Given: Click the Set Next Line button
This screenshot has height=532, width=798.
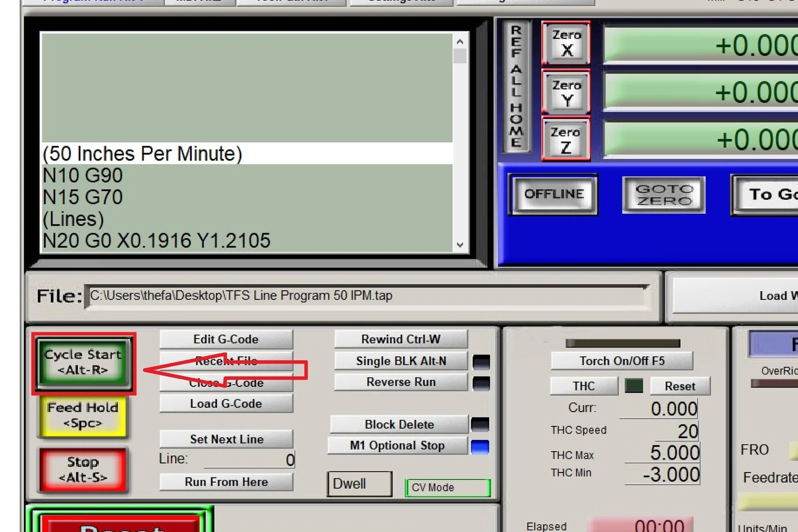Looking at the screenshot, I should 226,439.
